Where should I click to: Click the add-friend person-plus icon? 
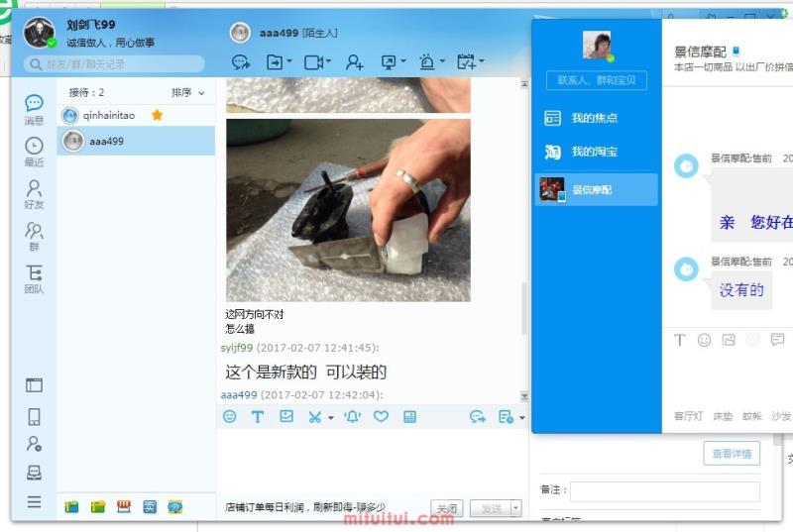tap(354, 62)
